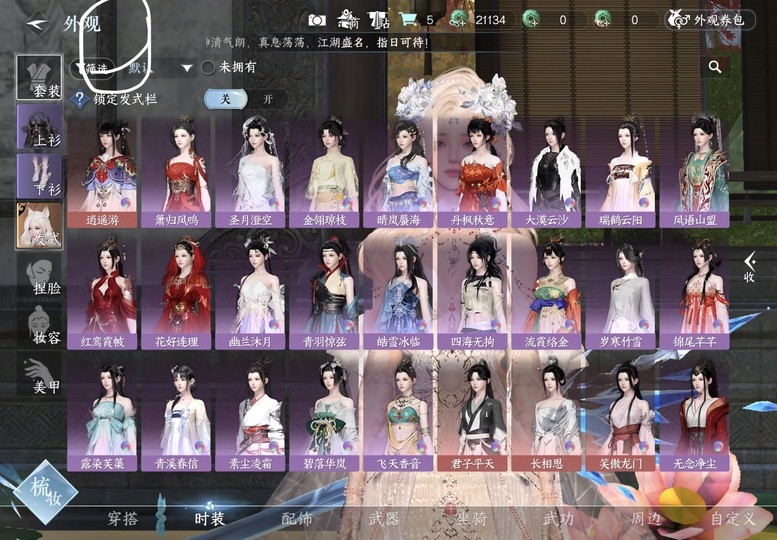Set the hairstyle lock toggle to 关
The image size is (777, 540).
226,99
